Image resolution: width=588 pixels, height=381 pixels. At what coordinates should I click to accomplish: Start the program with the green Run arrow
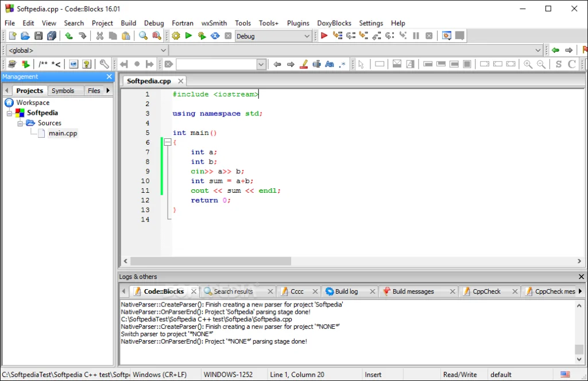188,36
